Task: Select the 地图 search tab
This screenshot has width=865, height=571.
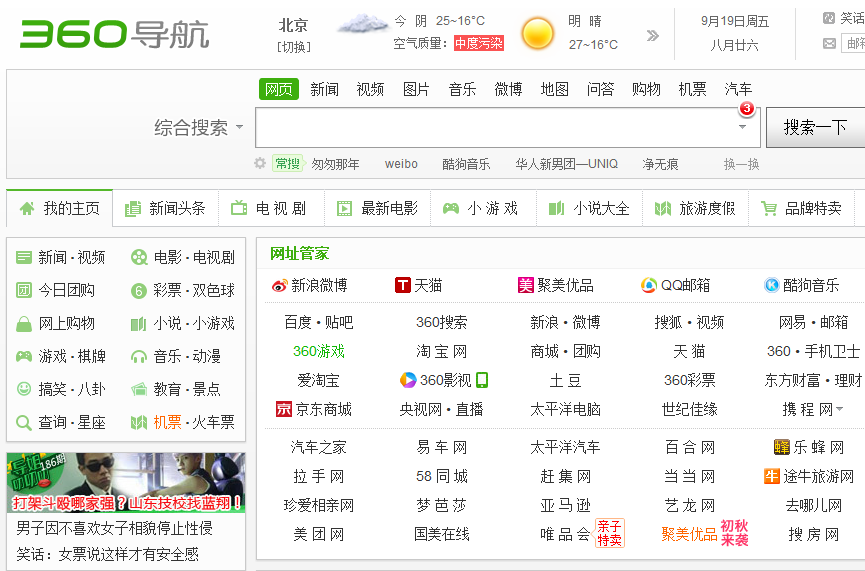Action: (x=554, y=89)
